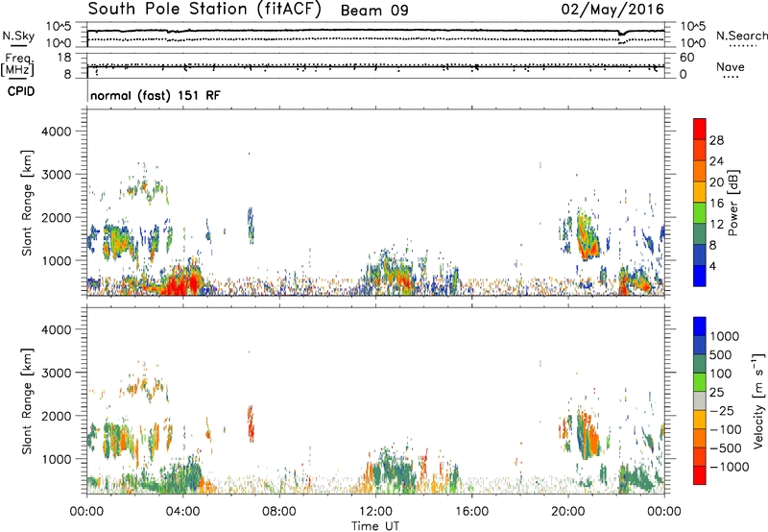768x532 pixels.
Task: Click the frequency axis value '18'
Action: pos(64,58)
